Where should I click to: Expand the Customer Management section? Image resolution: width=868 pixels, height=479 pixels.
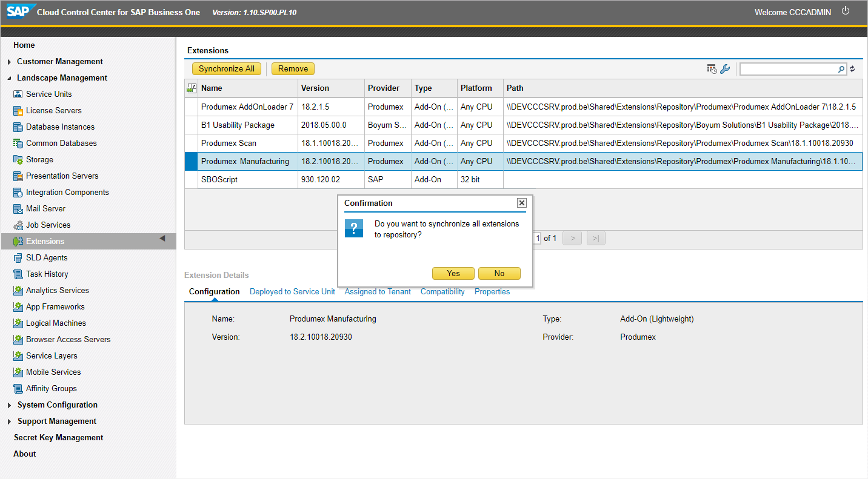9,62
